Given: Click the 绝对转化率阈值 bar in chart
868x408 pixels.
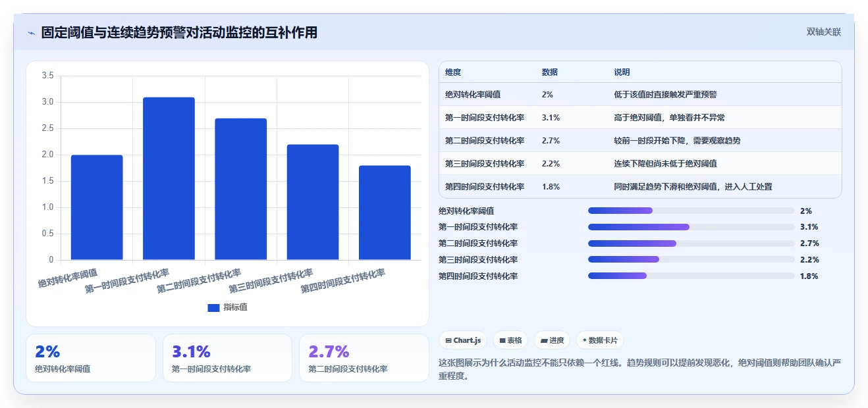Looking at the screenshot, I should [x=97, y=207].
